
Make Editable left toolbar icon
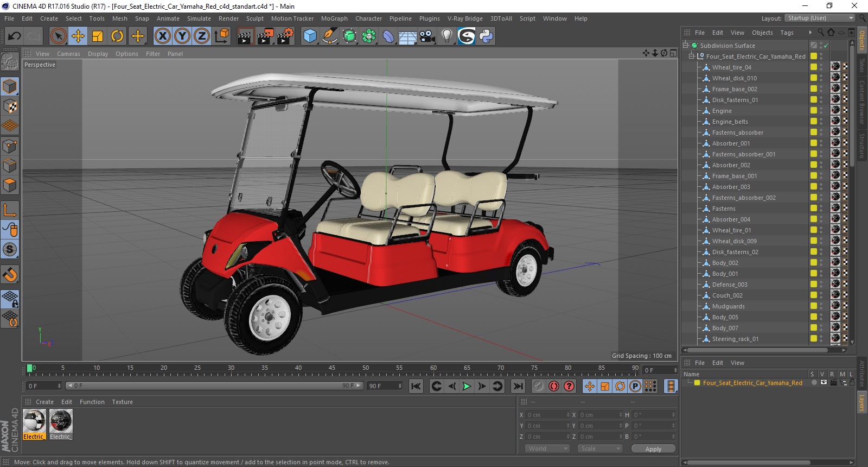click(10, 61)
